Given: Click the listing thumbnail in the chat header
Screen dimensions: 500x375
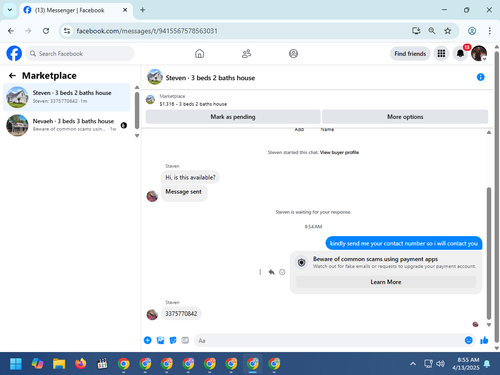Looking at the screenshot, I should [x=155, y=77].
